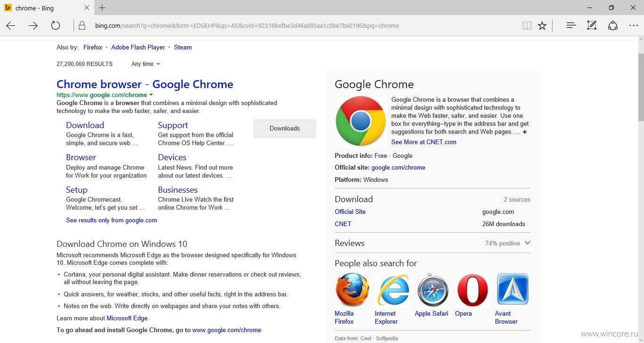This screenshot has height=343, width=644.
Task: Open the Download sitelink
Action: tap(85, 125)
